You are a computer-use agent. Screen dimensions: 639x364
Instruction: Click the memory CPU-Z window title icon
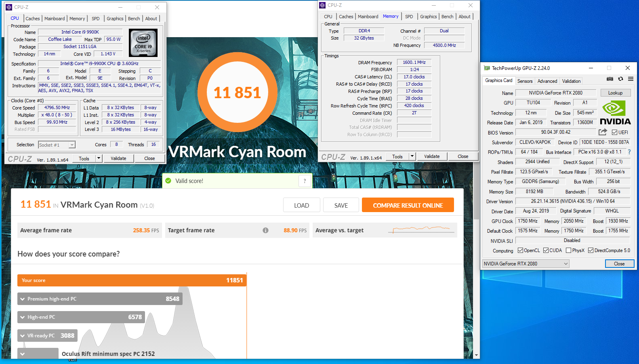(x=322, y=5)
